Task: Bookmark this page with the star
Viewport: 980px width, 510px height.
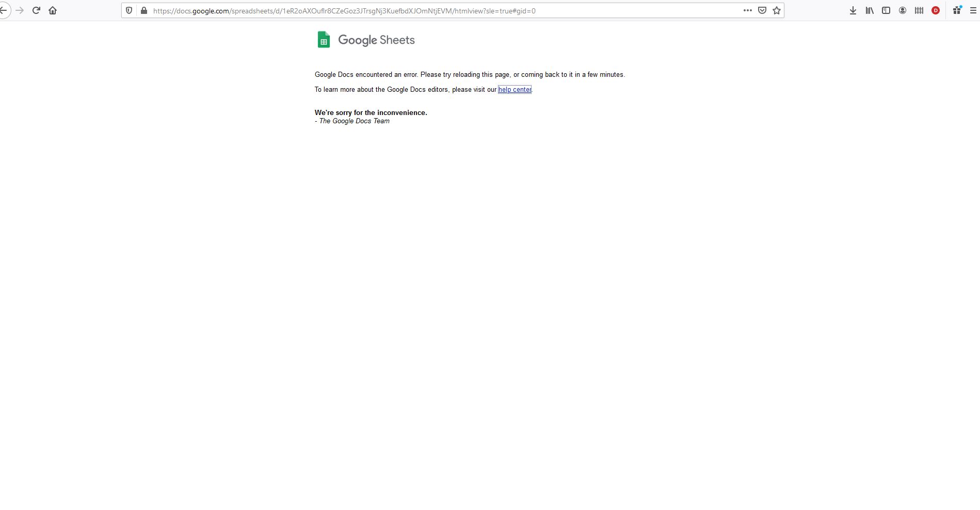Action: tap(776, 10)
